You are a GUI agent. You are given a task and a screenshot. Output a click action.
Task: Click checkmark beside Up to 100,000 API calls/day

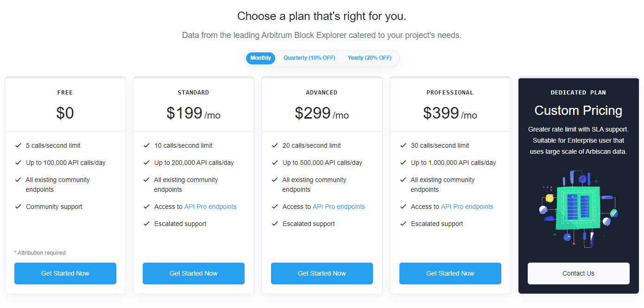(18, 163)
